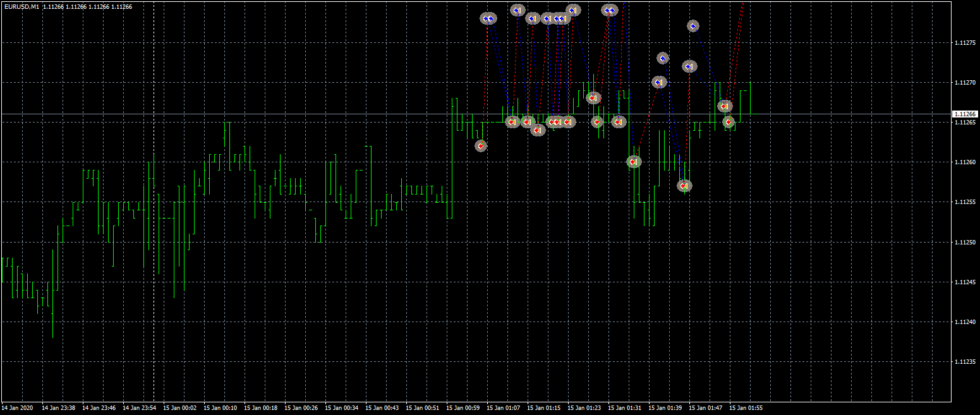Click the '15 Jan 01:07' time label

(504, 408)
